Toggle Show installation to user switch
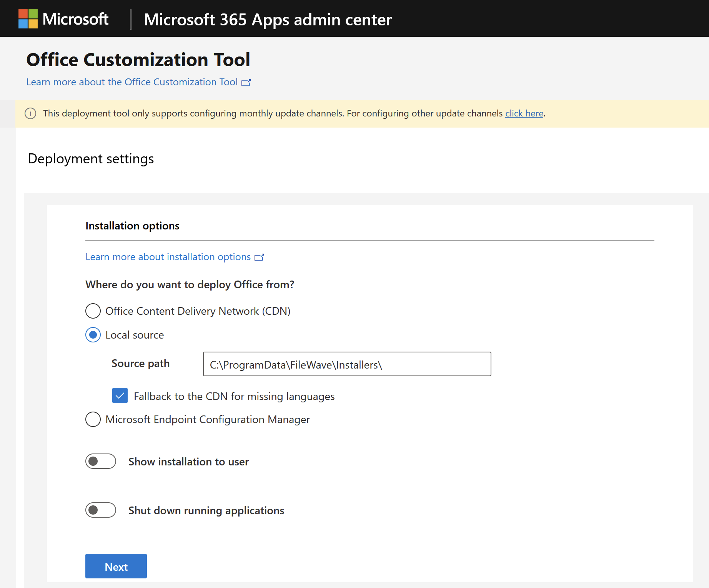The image size is (709, 588). click(x=101, y=461)
